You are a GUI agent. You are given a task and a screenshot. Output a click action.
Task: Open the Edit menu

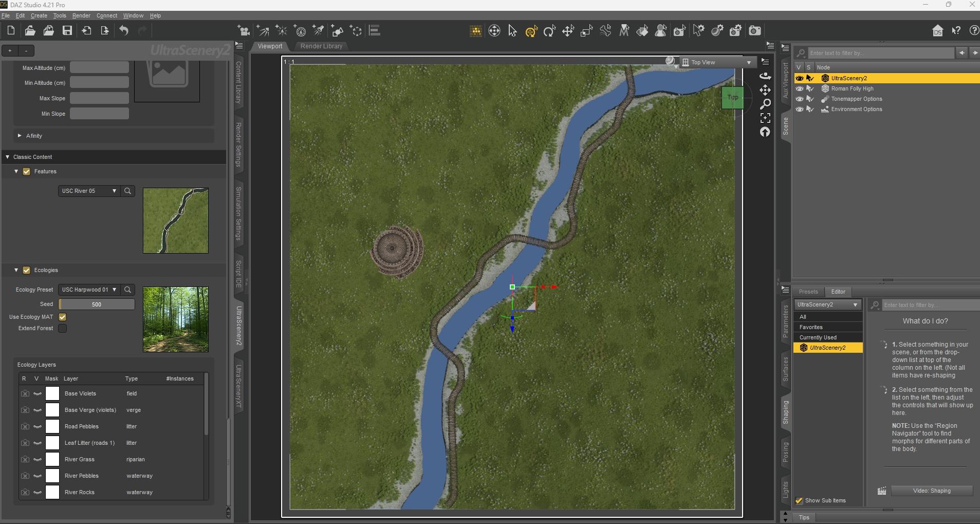coord(20,15)
